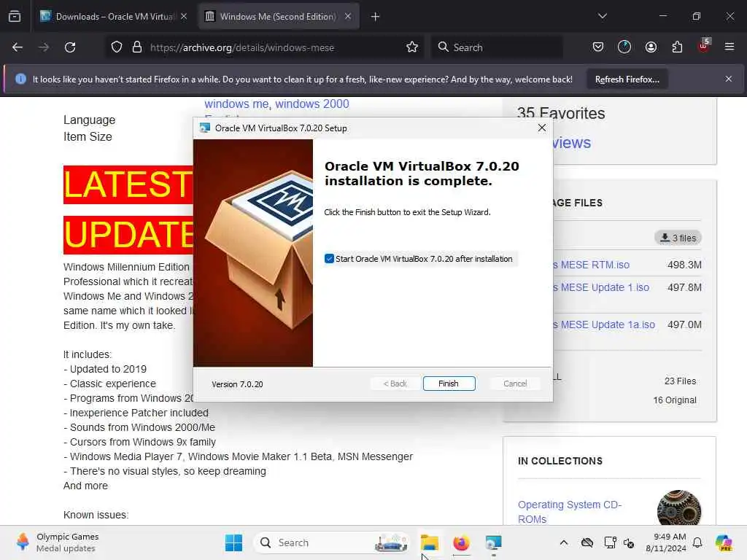Open File Explorer from taskbar
The image size is (747, 560).
tap(429, 542)
